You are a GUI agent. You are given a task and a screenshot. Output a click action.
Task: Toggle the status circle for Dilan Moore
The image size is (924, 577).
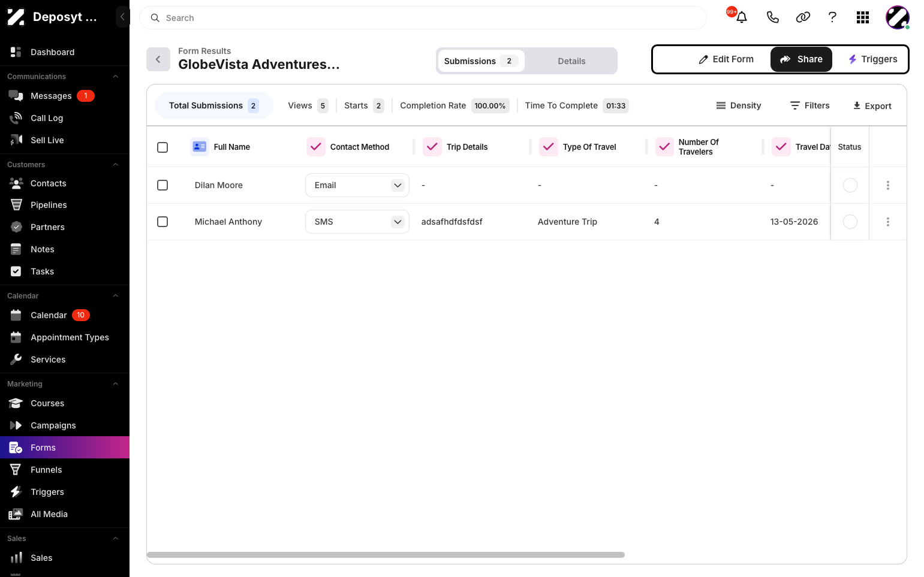click(x=850, y=185)
